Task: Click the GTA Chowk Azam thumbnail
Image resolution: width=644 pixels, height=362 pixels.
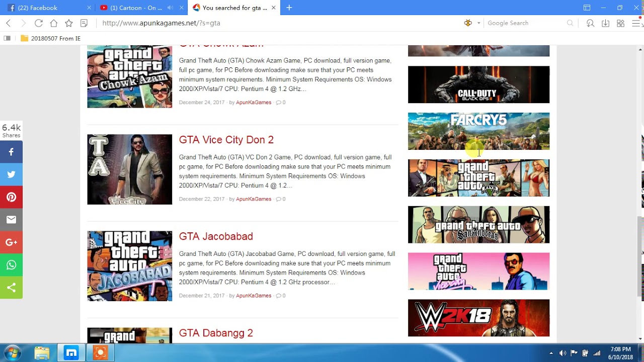Action: (129, 76)
